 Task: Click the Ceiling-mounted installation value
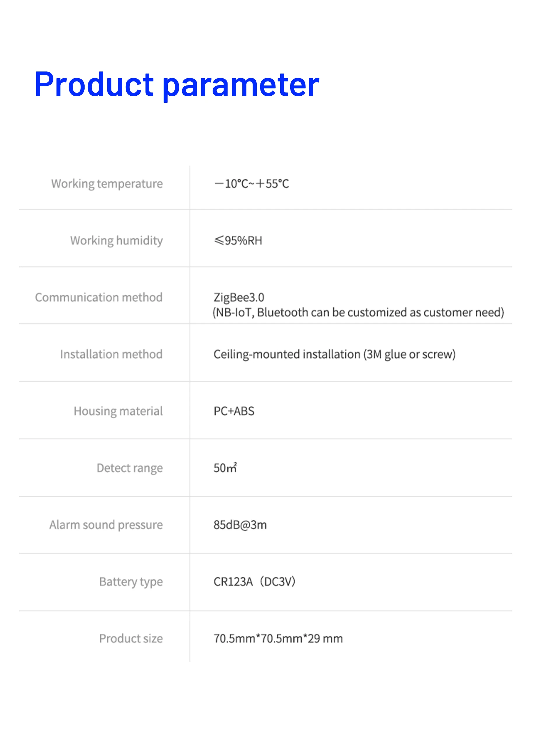[334, 354]
